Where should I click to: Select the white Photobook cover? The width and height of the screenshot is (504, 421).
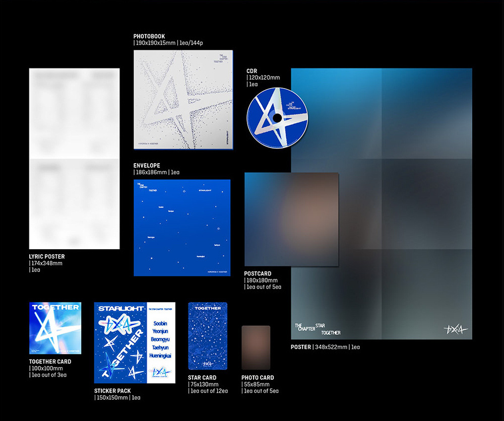click(183, 100)
